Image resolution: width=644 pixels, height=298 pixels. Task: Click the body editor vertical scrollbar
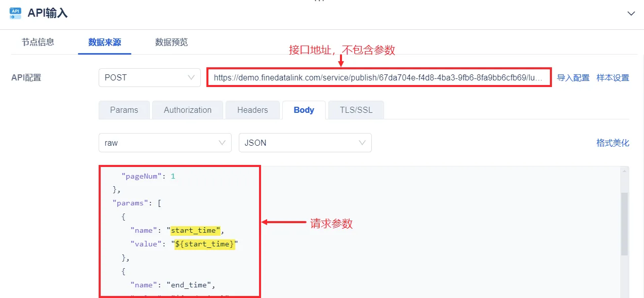pyautogui.click(x=624, y=224)
